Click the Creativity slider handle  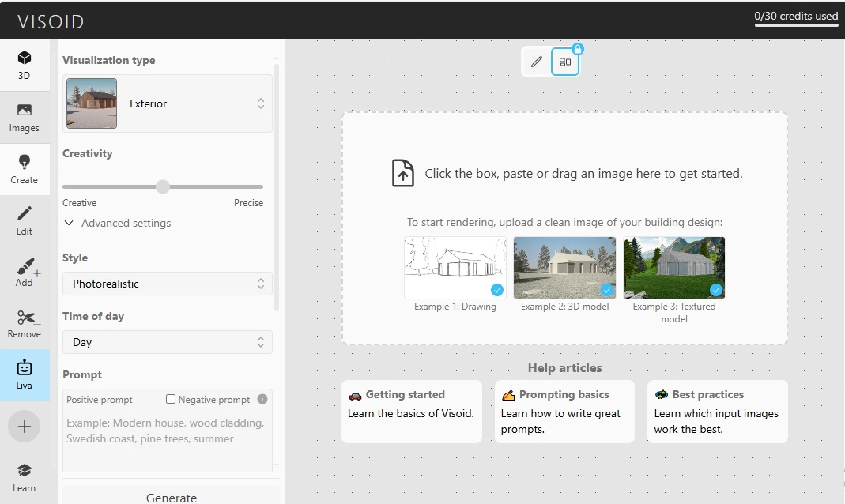[163, 186]
